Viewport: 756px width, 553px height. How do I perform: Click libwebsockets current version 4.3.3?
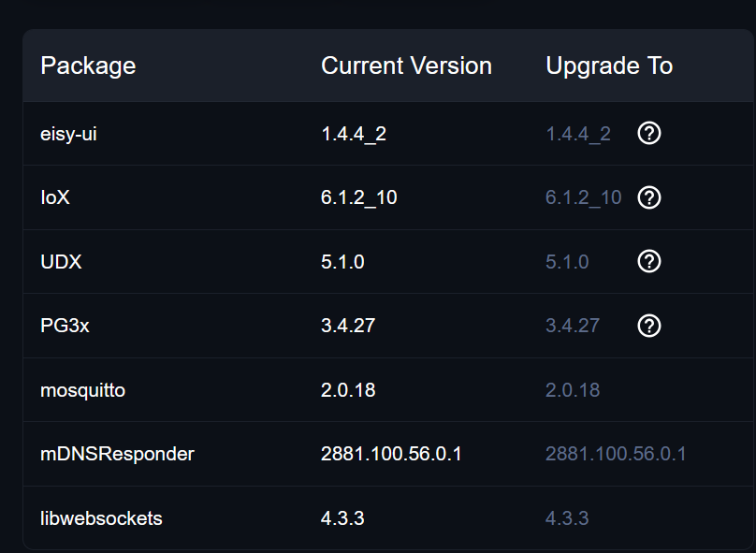point(342,518)
